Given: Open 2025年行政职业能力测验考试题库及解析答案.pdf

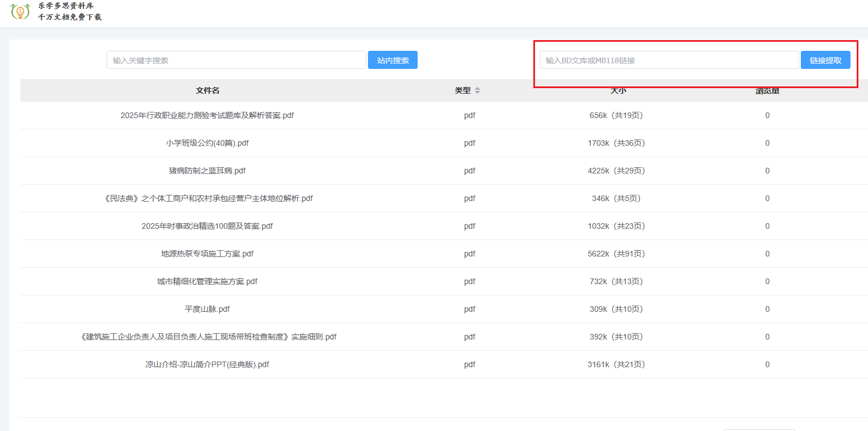Looking at the screenshot, I should [207, 116].
